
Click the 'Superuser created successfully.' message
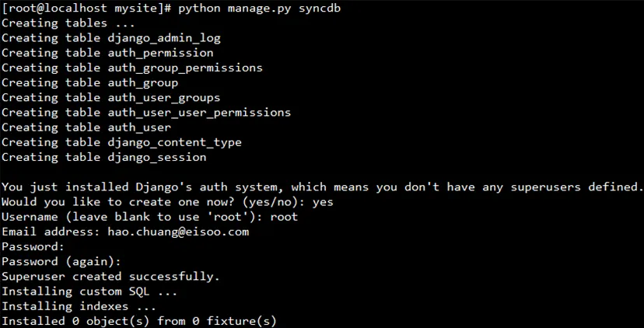[110, 276]
